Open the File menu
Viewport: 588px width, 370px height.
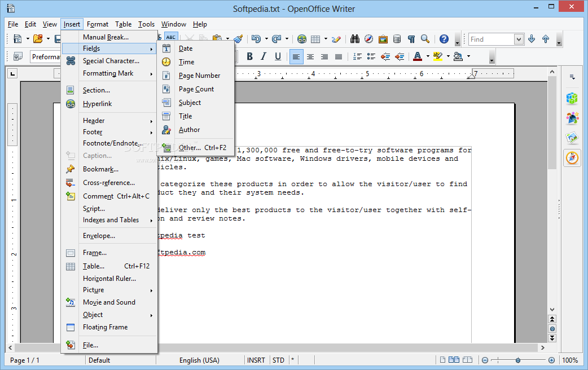click(13, 24)
